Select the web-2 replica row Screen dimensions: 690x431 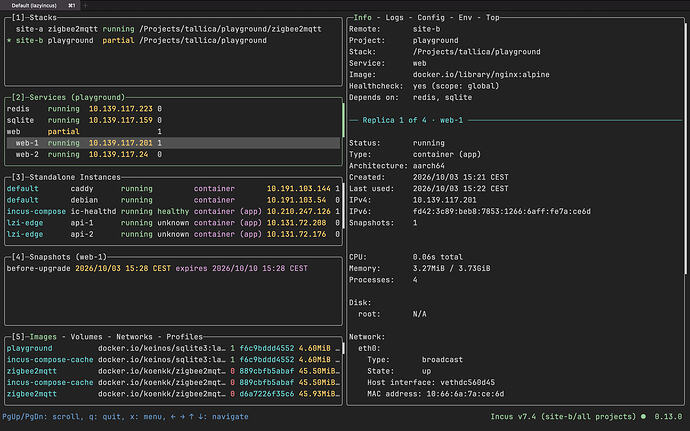[x=173, y=155]
